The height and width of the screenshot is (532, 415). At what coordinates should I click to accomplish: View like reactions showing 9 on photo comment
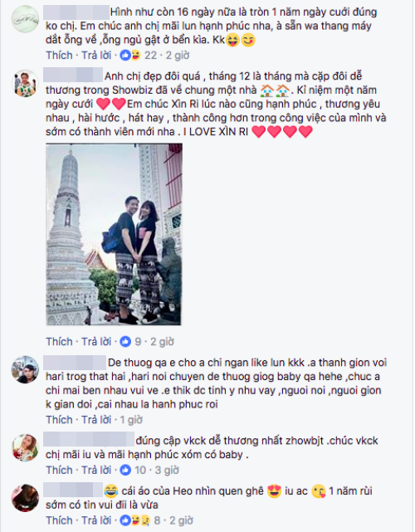click(x=130, y=341)
